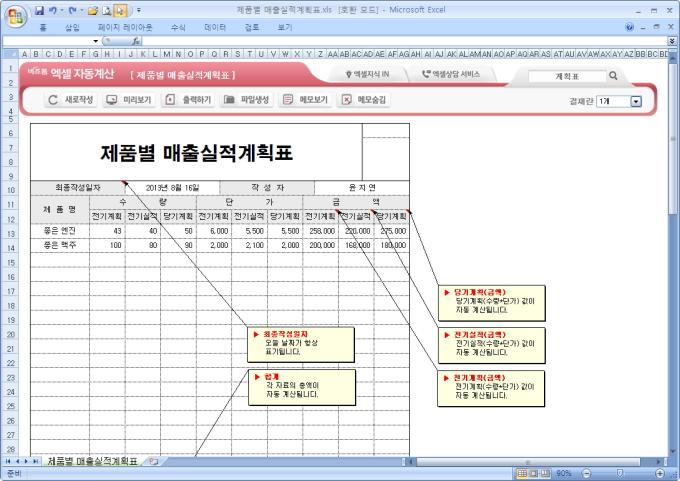Click the 메모보기 button
Image resolution: width=680 pixels, height=481 pixels.
pos(305,100)
